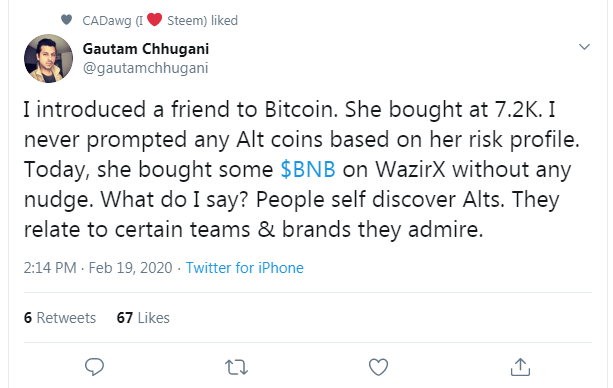Click red heart emoji in CADawg name

[x=154, y=19]
